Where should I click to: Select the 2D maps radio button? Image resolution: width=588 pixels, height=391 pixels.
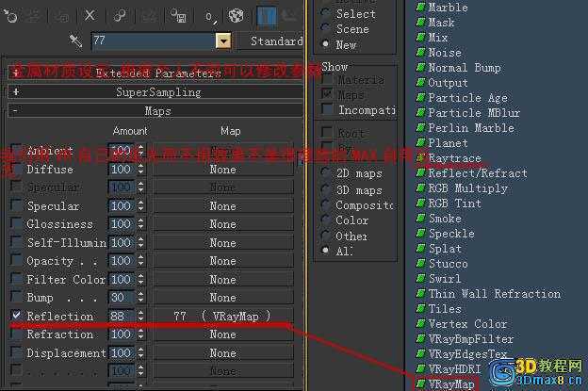325,172
